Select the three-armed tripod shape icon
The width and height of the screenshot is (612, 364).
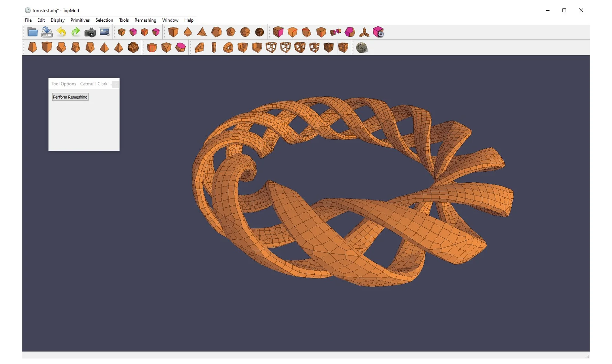(x=364, y=33)
